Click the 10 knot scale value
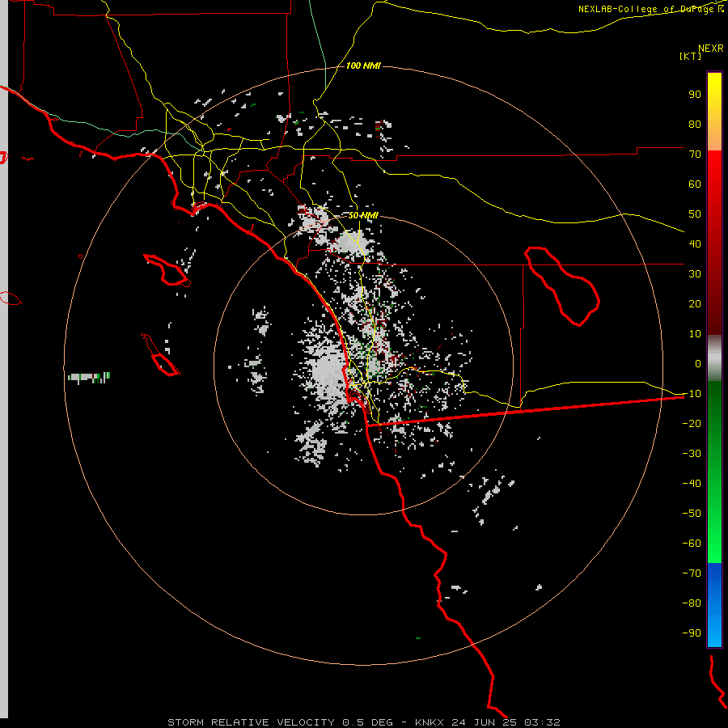The image size is (728, 728). (x=695, y=334)
